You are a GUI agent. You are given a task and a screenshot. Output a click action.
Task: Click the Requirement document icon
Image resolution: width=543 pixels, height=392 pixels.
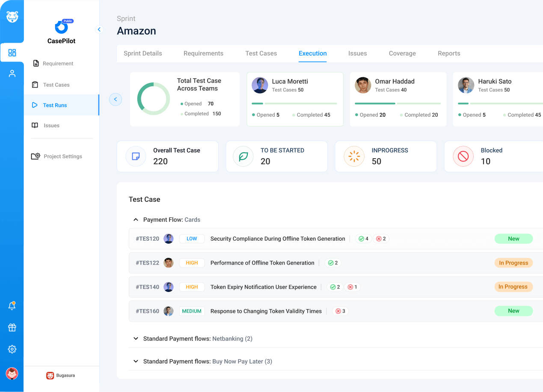[x=36, y=63]
